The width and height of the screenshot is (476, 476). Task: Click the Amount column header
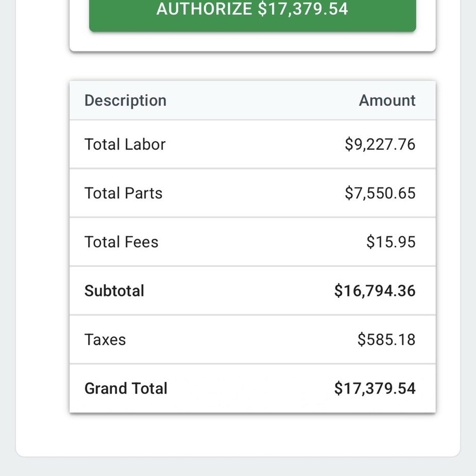tap(387, 100)
